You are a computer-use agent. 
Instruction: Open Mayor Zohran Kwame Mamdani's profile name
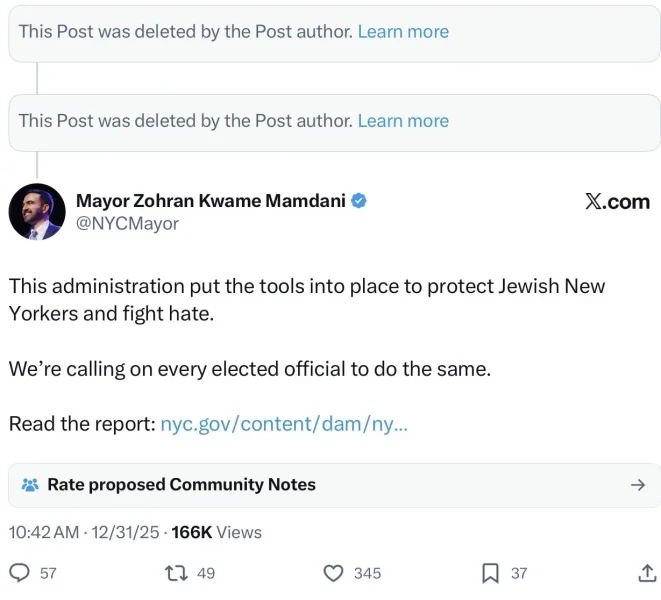click(x=210, y=201)
